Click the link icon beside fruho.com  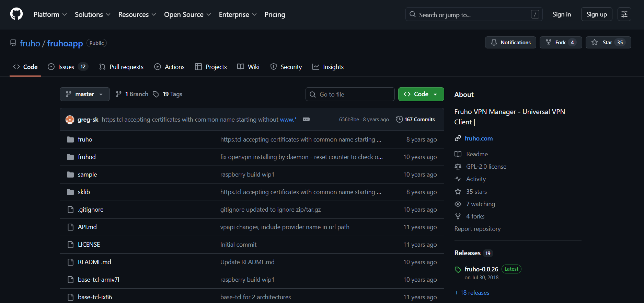(458, 138)
